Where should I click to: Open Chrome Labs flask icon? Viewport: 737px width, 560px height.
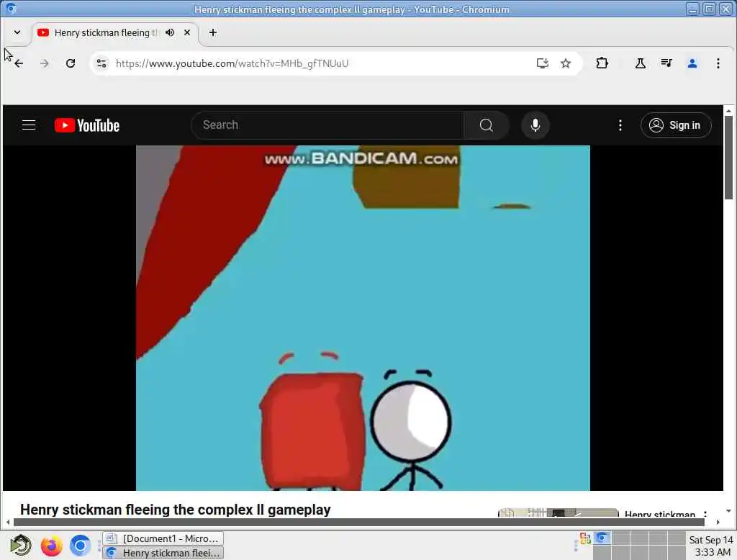tap(640, 63)
